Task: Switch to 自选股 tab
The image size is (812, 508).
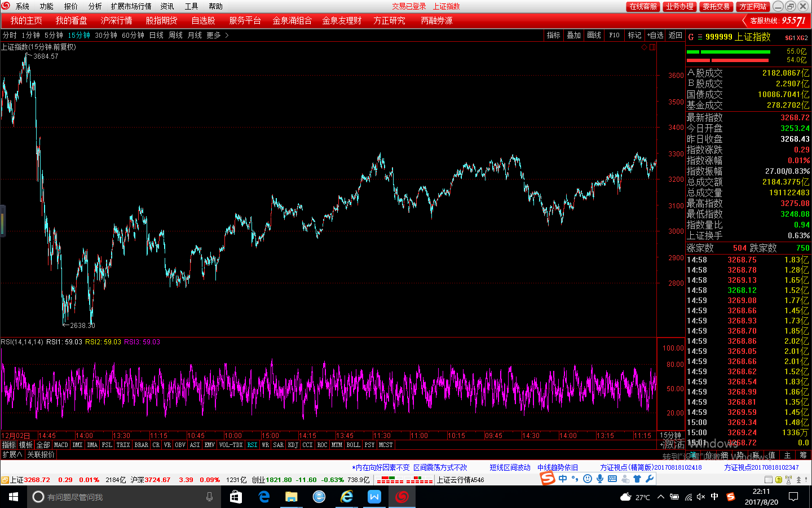Action: tap(203, 21)
